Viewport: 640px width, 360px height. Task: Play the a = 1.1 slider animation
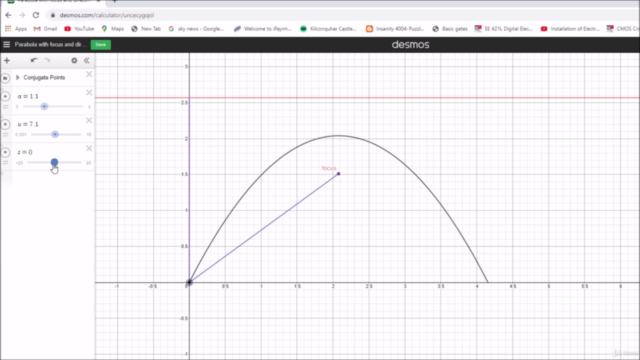pos(5,96)
